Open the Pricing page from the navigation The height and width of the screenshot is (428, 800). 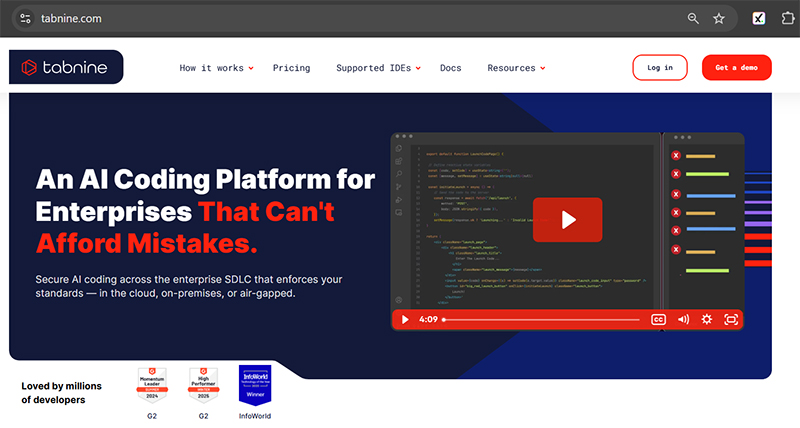291,68
